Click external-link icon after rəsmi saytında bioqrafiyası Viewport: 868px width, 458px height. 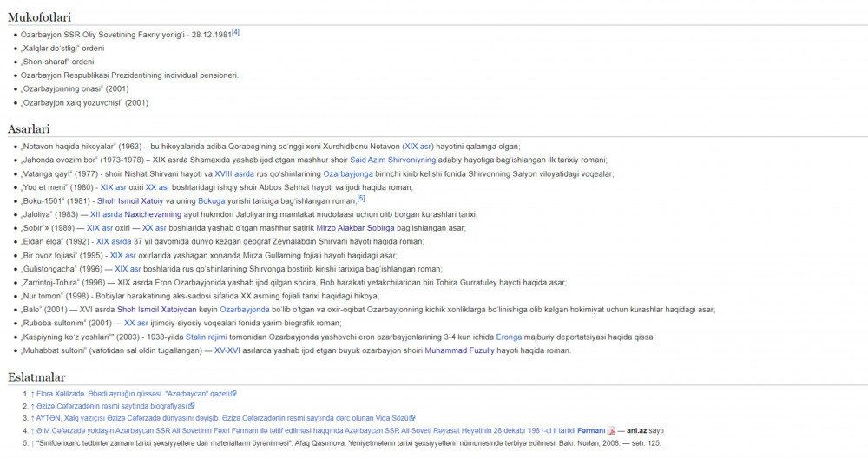coord(192,406)
